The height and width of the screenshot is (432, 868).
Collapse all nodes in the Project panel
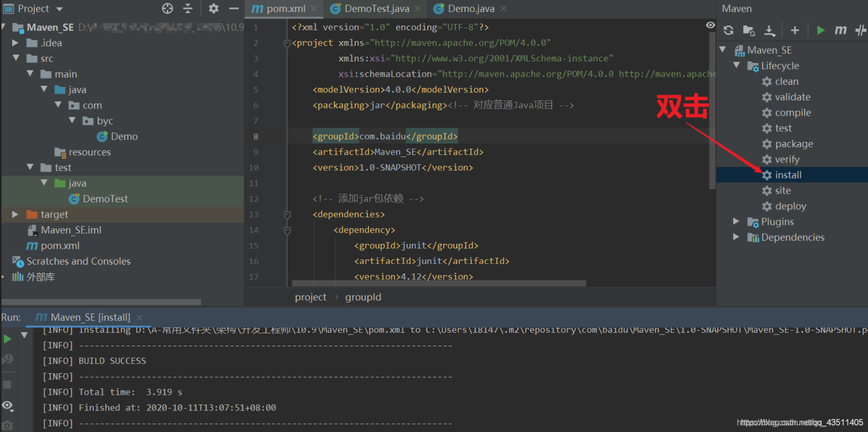pos(188,9)
